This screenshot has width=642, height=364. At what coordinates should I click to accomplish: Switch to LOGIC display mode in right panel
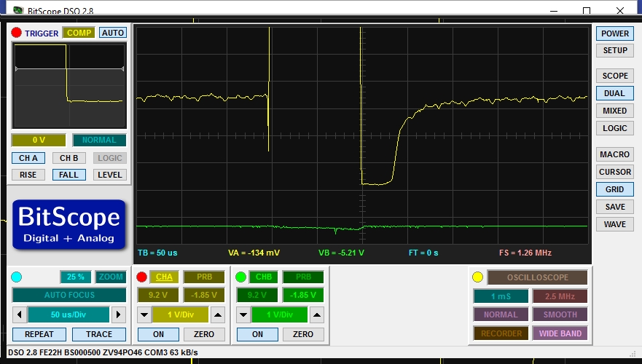click(615, 128)
